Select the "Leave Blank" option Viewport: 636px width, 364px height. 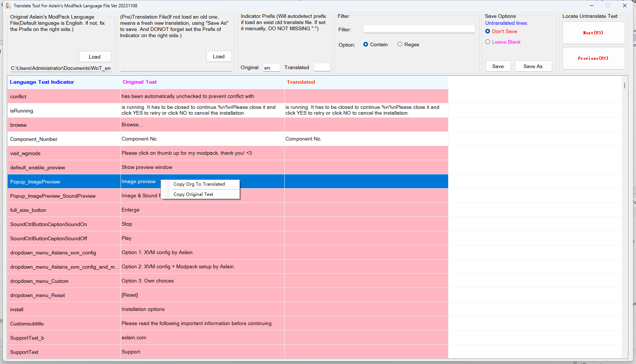[488, 42]
